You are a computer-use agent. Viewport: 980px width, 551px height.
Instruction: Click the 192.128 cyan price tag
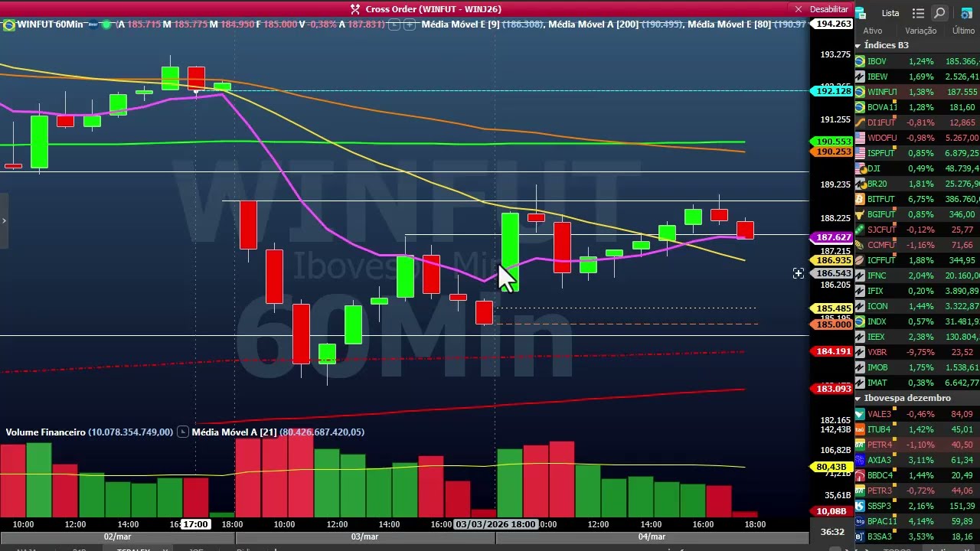[x=832, y=91]
